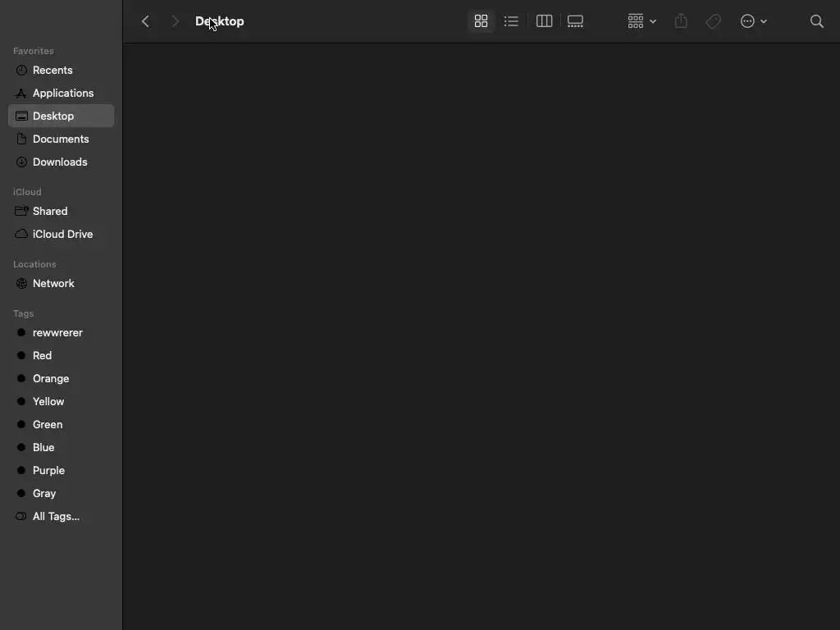
Task: Open the More Actions ellipsis menu
Action: pyautogui.click(x=753, y=21)
